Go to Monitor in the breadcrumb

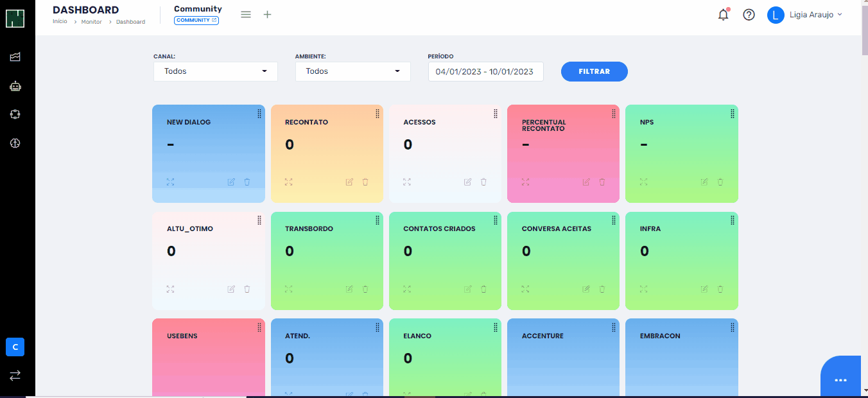click(x=91, y=22)
